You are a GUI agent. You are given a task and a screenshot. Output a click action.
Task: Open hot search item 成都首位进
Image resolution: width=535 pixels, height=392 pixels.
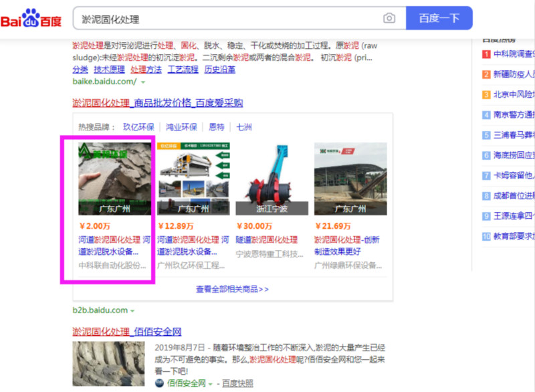point(514,196)
